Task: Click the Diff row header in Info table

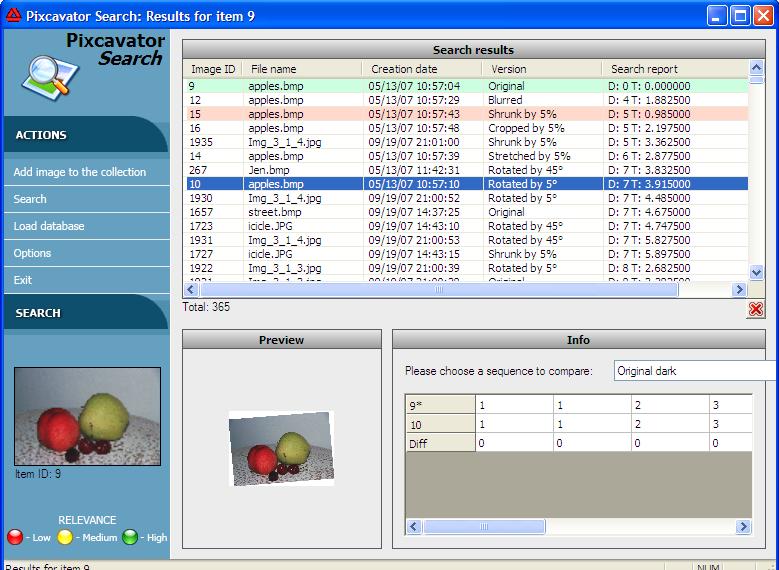Action: coord(440,443)
